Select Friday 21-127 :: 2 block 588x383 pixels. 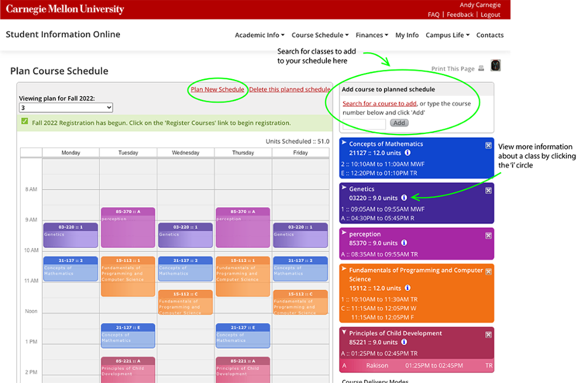(x=300, y=268)
